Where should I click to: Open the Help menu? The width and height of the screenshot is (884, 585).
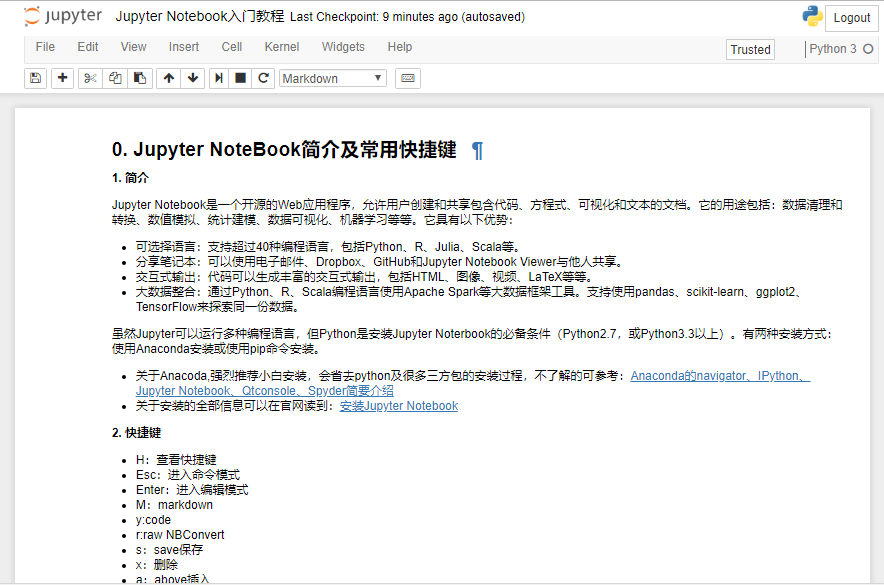400,47
